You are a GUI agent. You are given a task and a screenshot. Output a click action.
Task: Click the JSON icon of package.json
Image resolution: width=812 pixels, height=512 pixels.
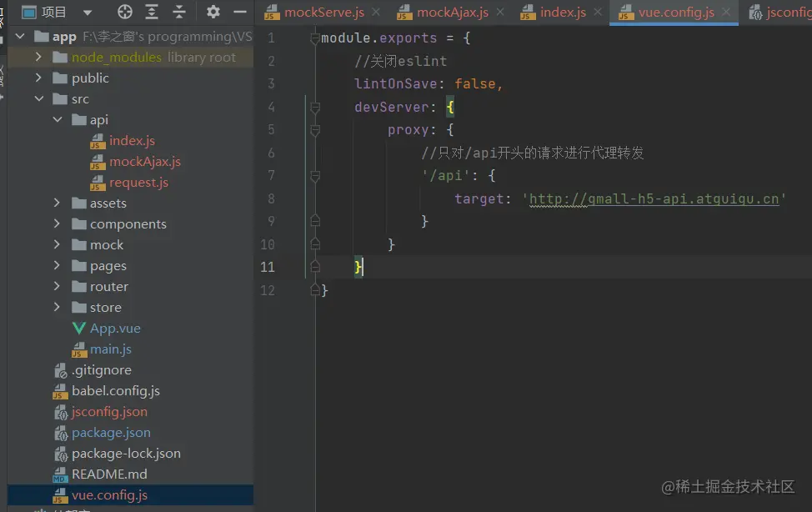61,433
